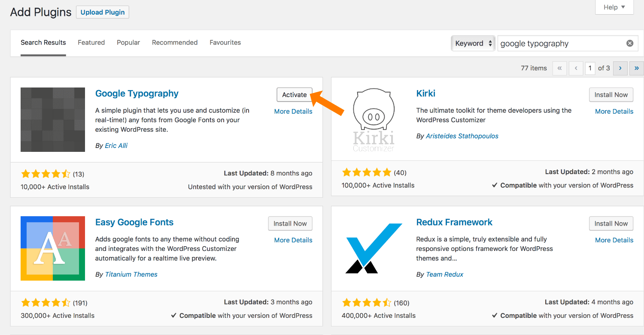Open Kirki title link
The height and width of the screenshot is (335, 644).
point(426,94)
